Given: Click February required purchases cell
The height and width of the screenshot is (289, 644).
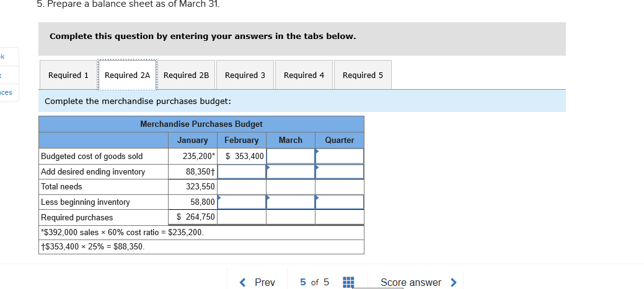Looking at the screenshot, I should (x=242, y=217).
